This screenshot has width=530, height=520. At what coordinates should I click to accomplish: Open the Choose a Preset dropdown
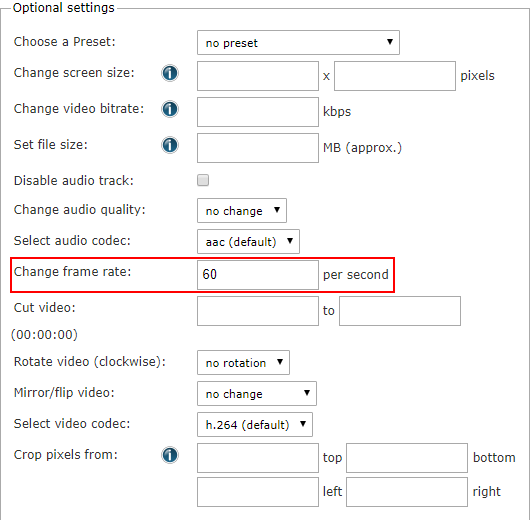pyautogui.click(x=298, y=43)
